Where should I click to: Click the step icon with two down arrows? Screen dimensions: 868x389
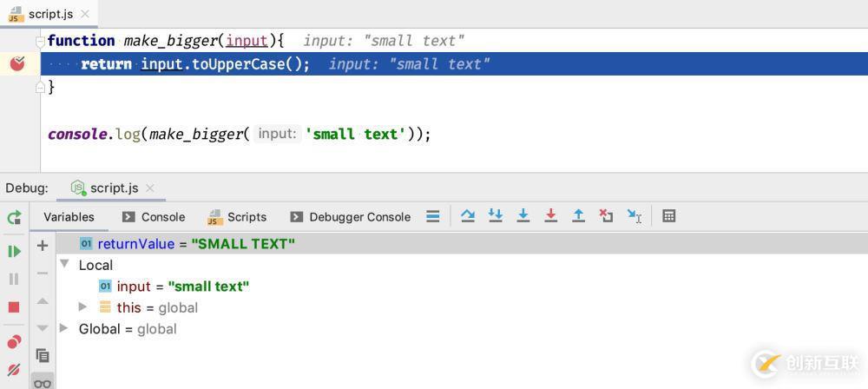(496, 216)
